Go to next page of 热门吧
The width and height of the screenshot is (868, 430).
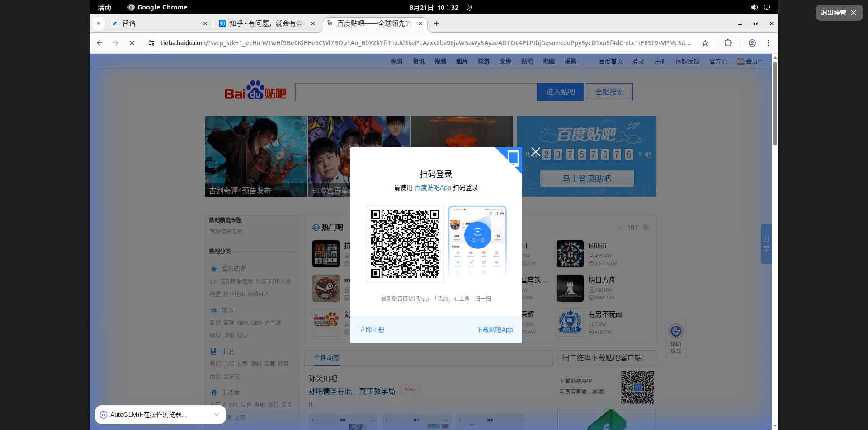pyautogui.click(x=646, y=228)
